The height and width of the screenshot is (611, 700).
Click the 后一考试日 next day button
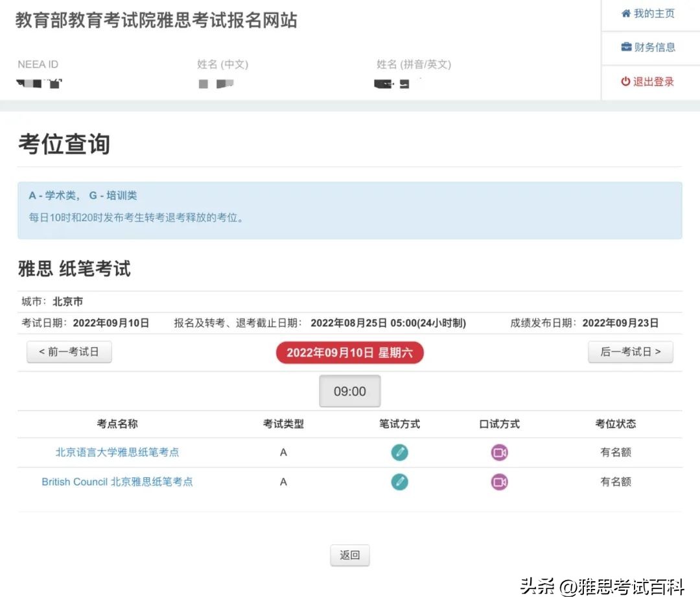pos(631,352)
